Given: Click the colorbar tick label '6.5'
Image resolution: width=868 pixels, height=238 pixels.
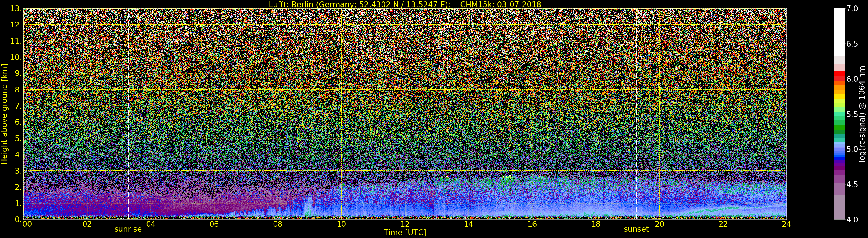Looking at the screenshot, I should (852, 44).
